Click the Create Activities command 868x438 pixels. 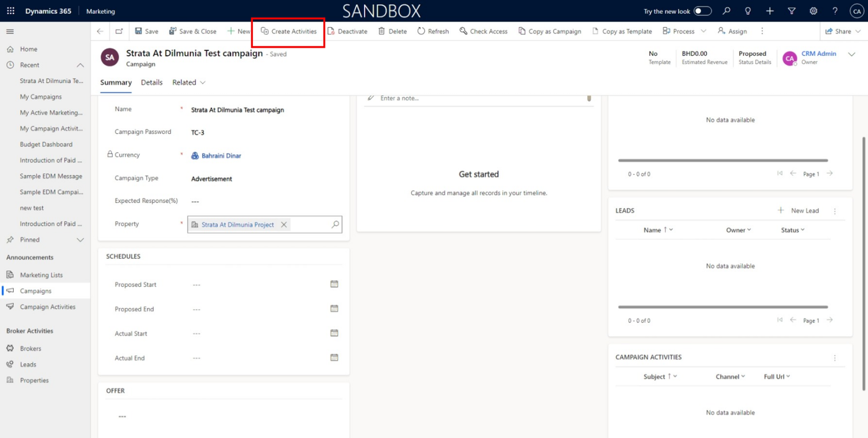288,31
